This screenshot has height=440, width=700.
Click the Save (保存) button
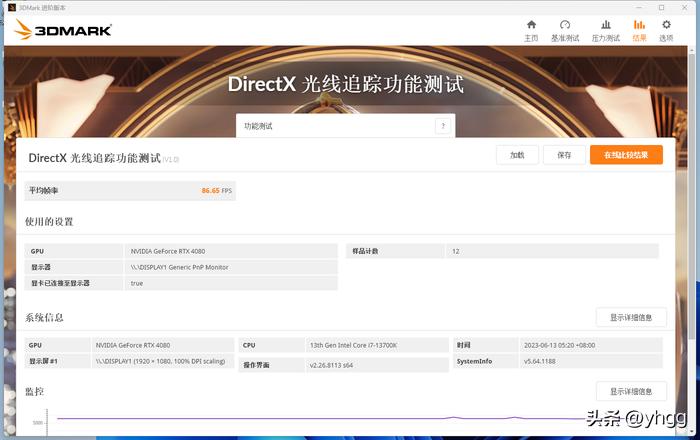coord(564,155)
